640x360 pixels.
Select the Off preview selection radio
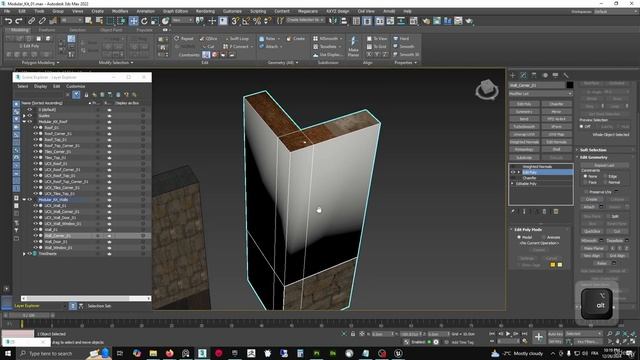click(582, 127)
